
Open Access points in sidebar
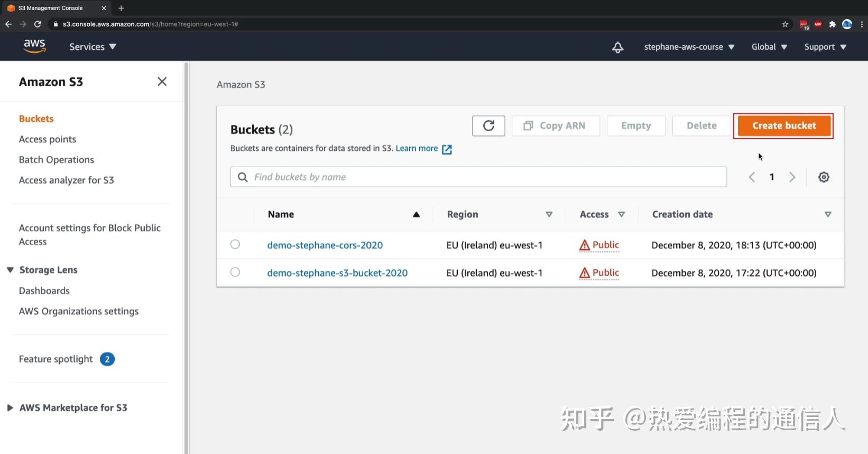(48, 139)
